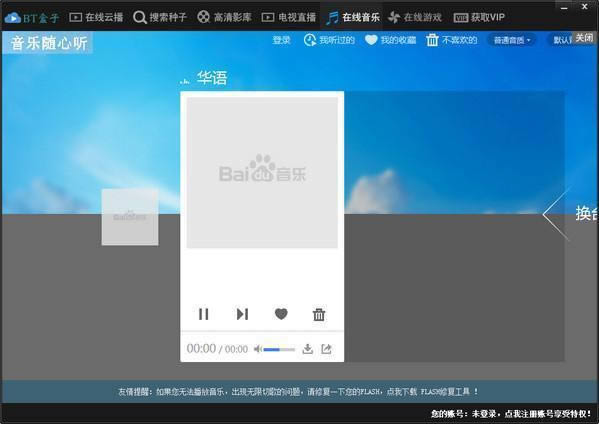Click the 获取VIP button
Image resolution: width=599 pixels, height=424 pixels.
[479, 17]
